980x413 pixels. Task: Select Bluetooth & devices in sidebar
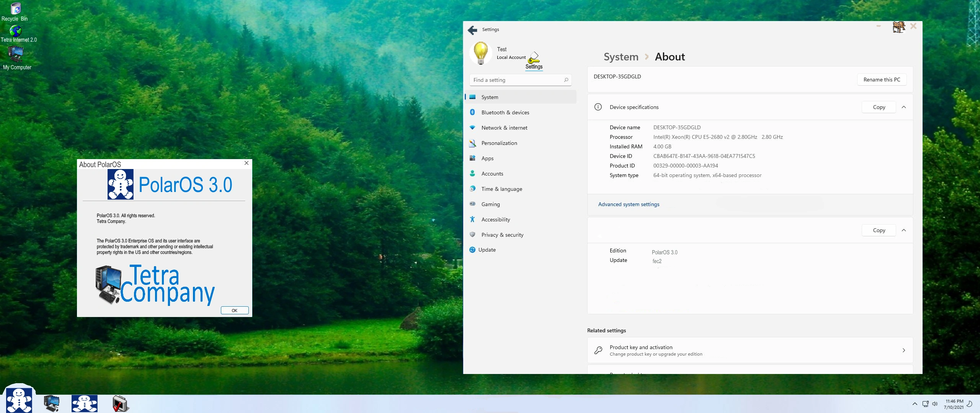505,112
